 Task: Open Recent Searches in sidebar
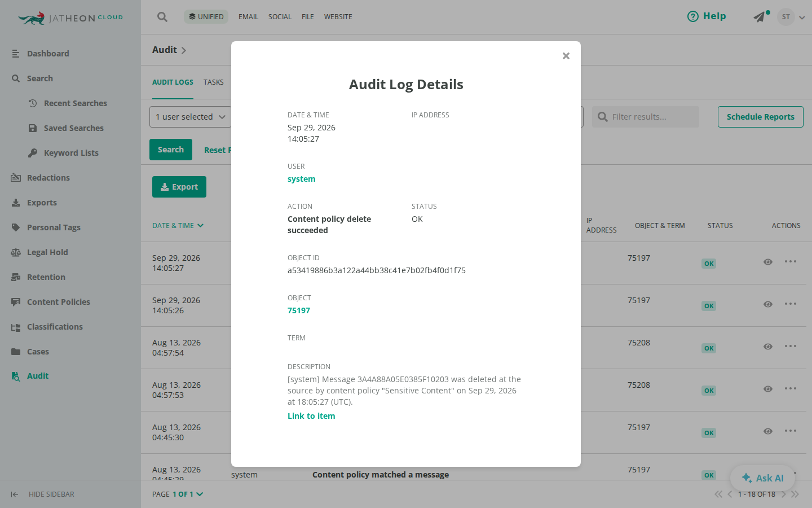[x=76, y=103]
